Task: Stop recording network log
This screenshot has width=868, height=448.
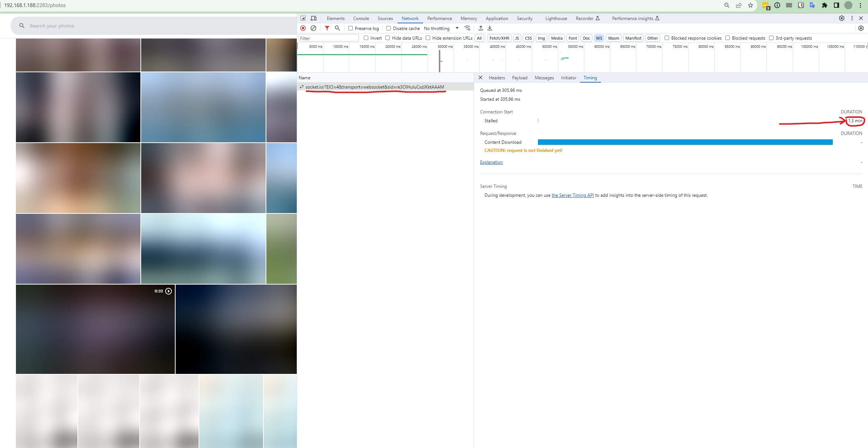Action: pos(303,28)
